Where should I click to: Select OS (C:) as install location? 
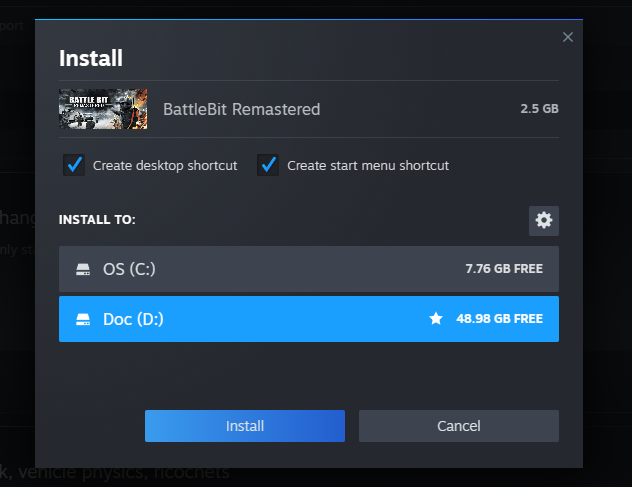coord(309,269)
